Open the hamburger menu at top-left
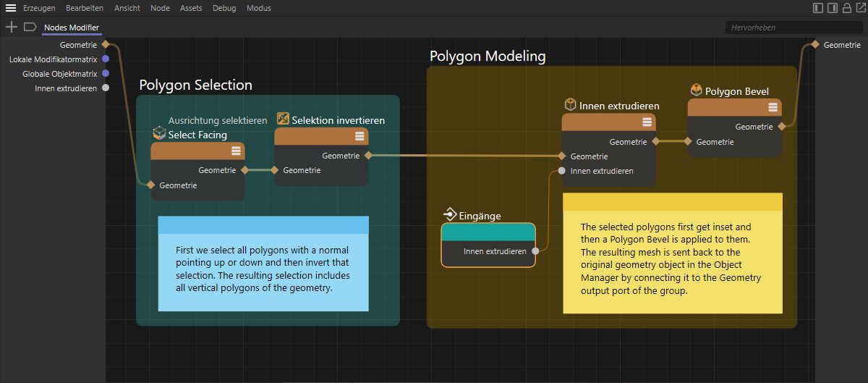 tap(11, 8)
